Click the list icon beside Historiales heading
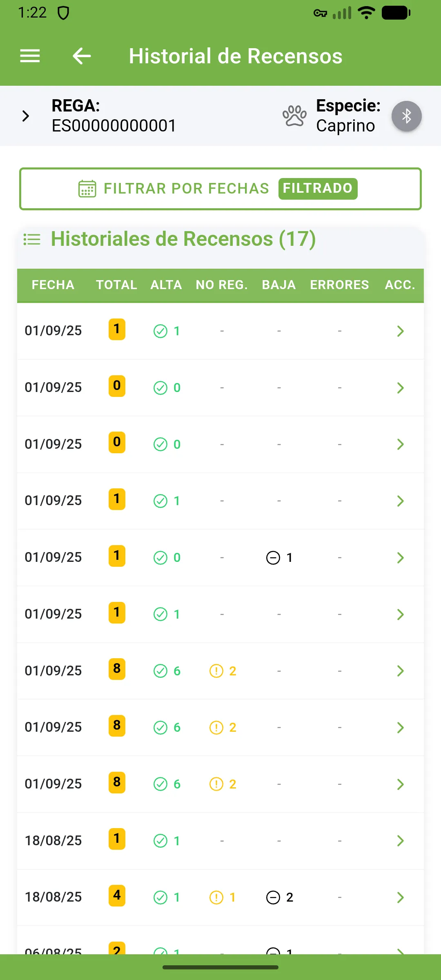The width and height of the screenshot is (441, 980). pyautogui.click(x=32, y=239)
